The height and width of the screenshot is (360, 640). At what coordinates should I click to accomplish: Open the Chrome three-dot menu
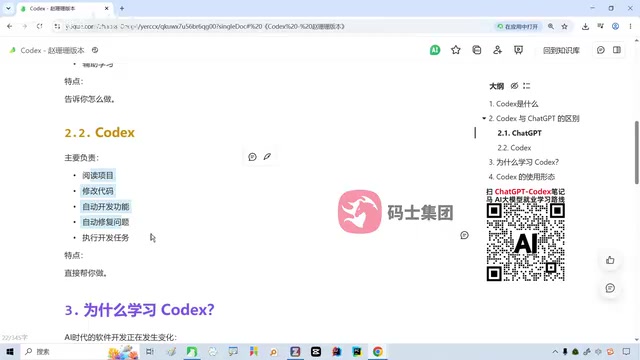pos(630,26)
